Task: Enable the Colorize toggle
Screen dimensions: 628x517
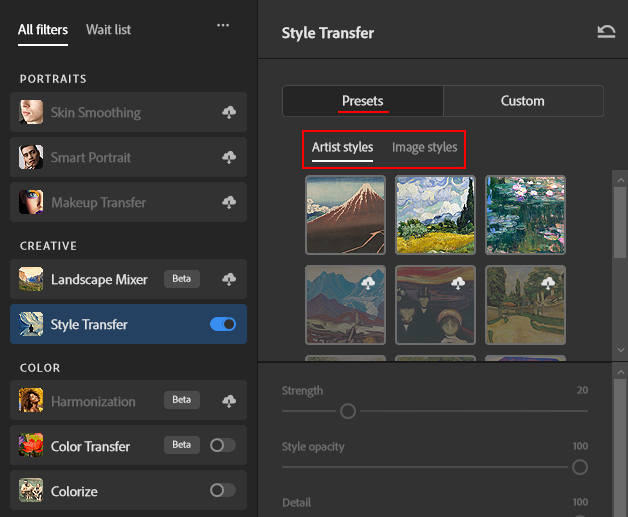Action: click(223, 490)
